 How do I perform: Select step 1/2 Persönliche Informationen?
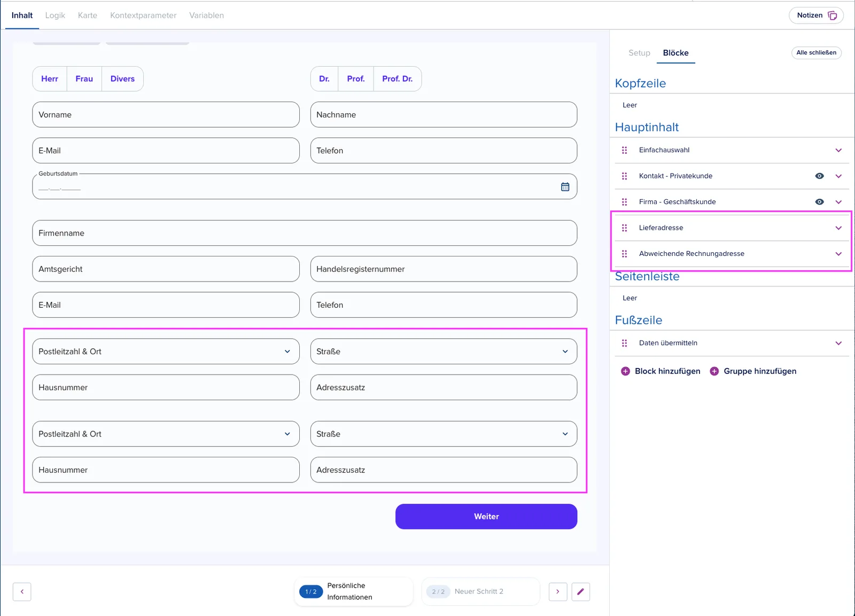coord(354,591)
